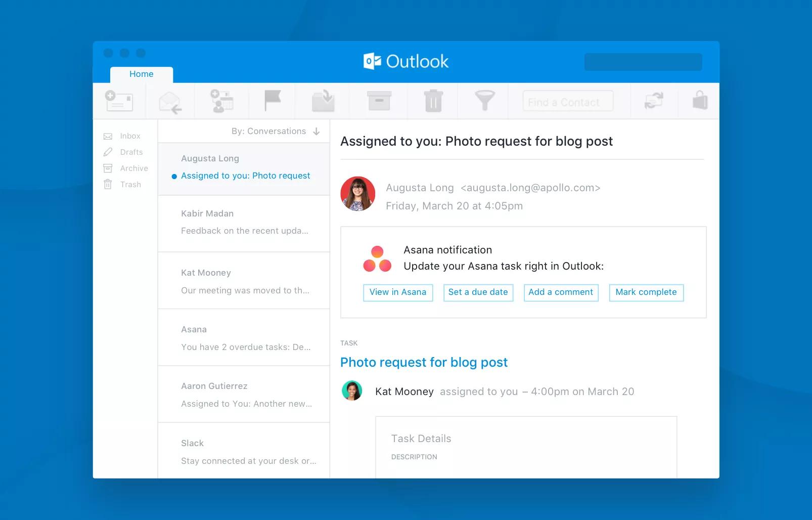Click the Filter funnel icon
Screen dimensions: 812x520
click(484, 101)
